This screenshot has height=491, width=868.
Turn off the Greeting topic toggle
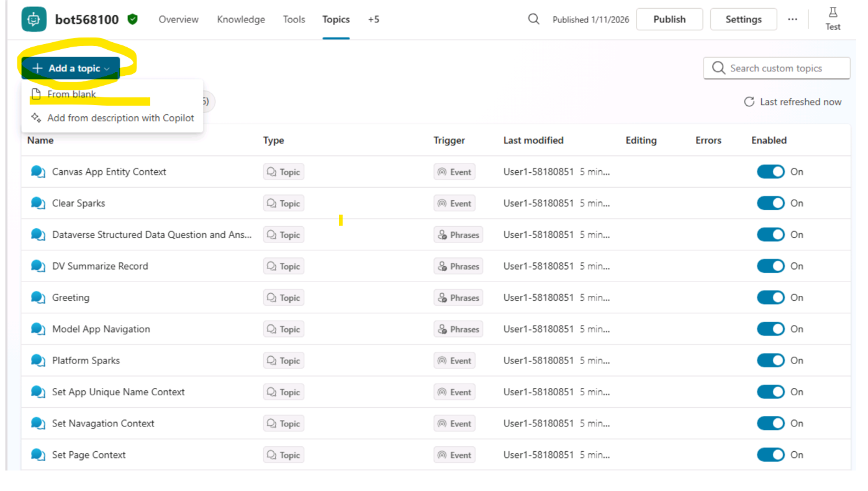click(771, 298)
